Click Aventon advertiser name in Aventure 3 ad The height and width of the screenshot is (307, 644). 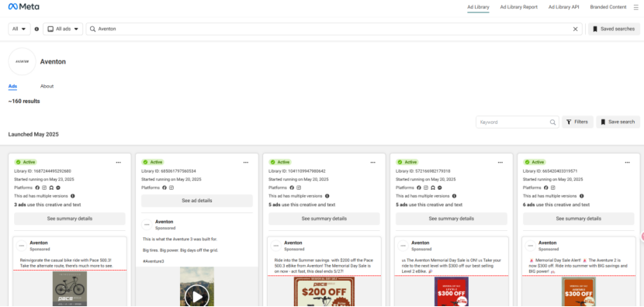pos(164,222)
